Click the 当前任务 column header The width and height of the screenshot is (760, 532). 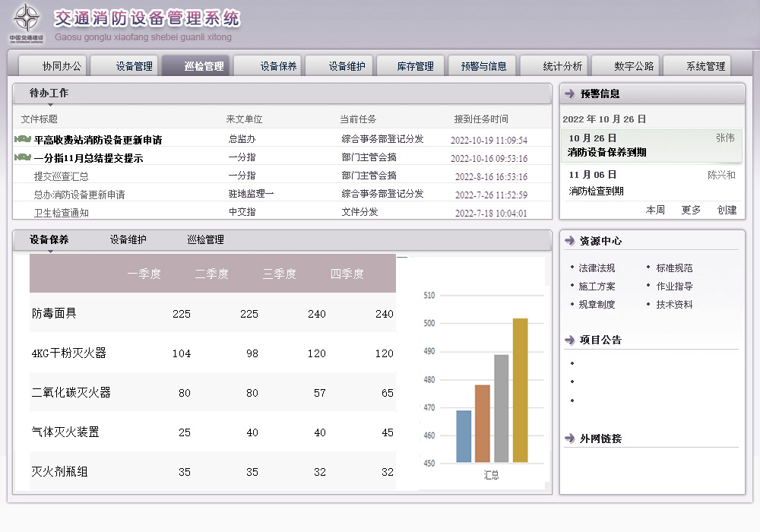(x=358, y=119)
